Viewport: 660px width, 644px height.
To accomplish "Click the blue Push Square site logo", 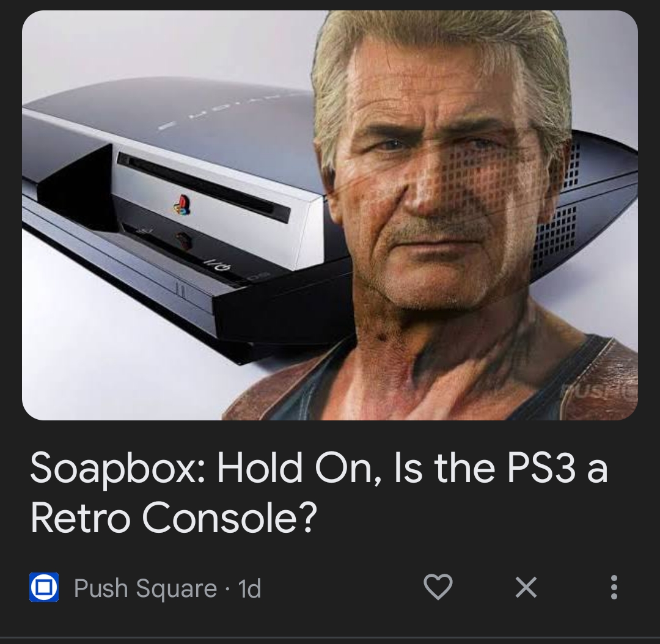I will [x=44, y=587].
